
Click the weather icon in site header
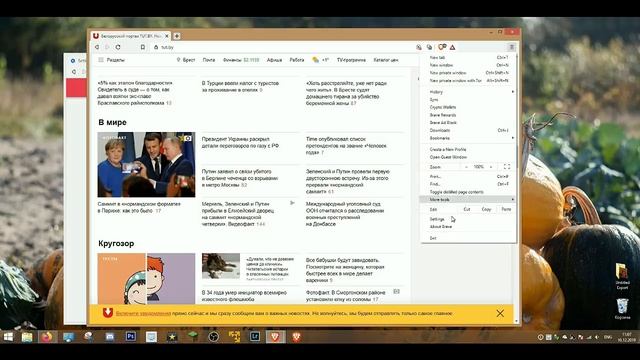point(316,60)
